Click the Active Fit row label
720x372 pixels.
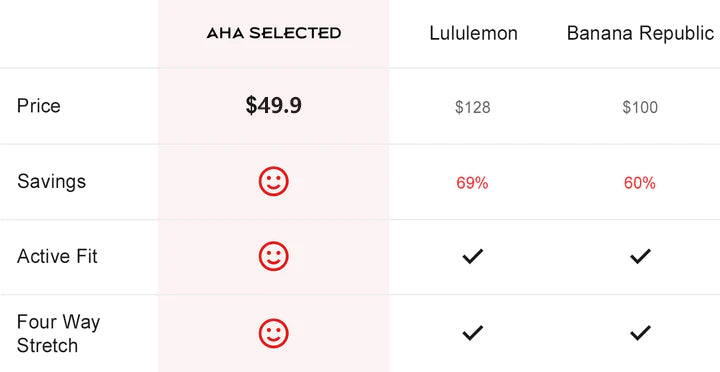pyautogui.click(x=57, y=256)
